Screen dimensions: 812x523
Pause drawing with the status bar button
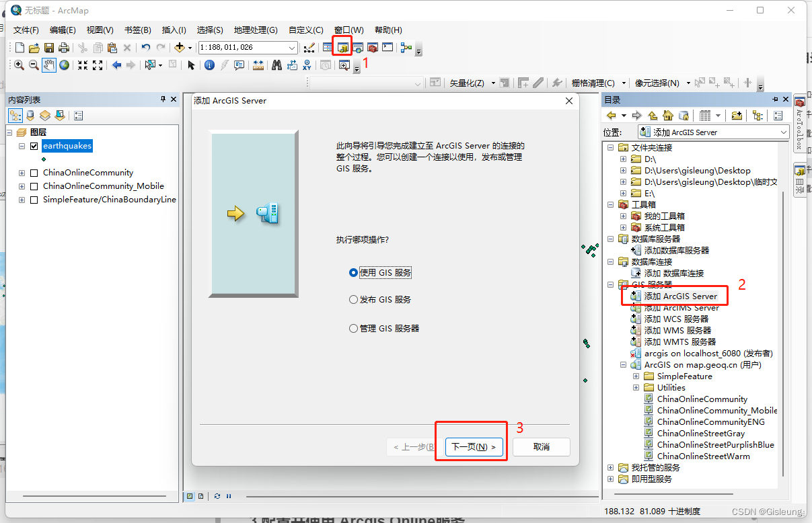[229, 496]
